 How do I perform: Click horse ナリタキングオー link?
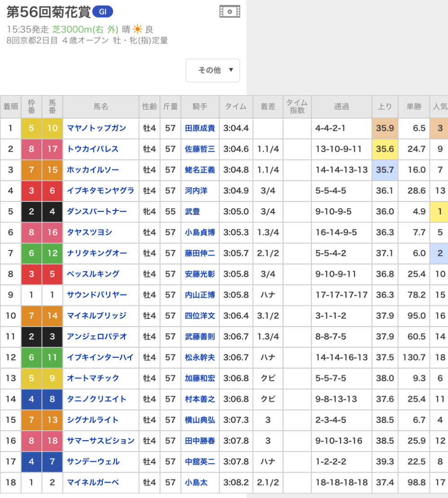(x=97, y=253)
